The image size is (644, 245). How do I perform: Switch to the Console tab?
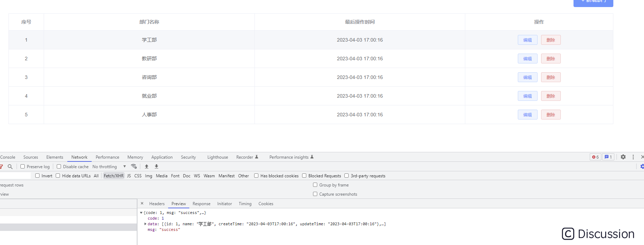tap(8, 157)
